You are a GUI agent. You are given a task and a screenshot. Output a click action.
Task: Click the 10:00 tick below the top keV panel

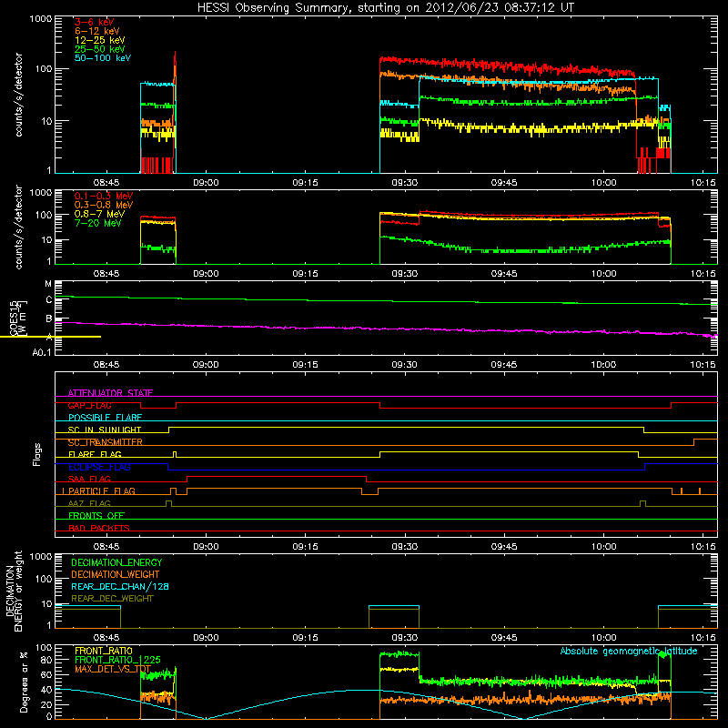pos(603,183)
